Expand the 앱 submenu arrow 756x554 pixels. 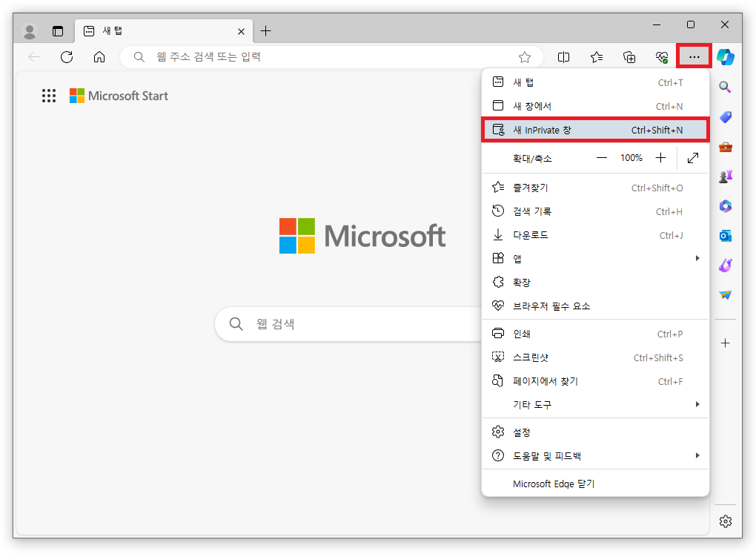click(x=697, y=258)
